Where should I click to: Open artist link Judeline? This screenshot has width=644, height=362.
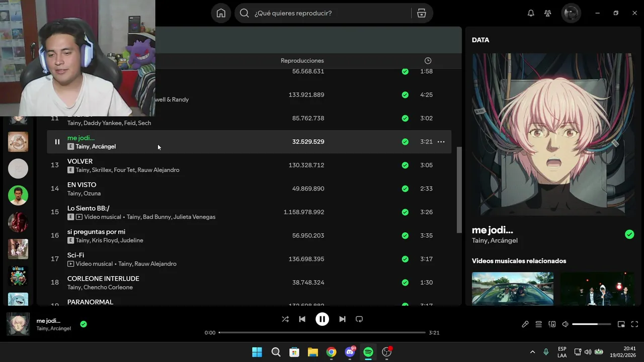click(x=132, y=240)
